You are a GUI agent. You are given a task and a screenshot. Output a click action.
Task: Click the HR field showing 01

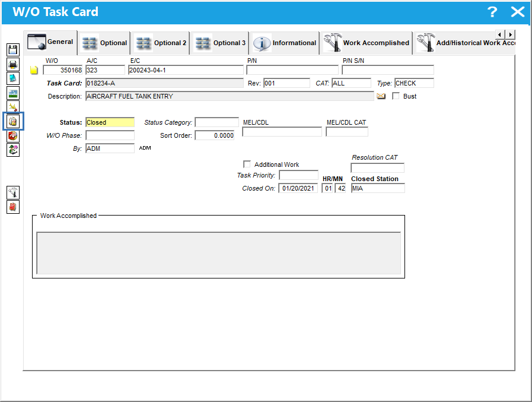(x=327, y=188)
